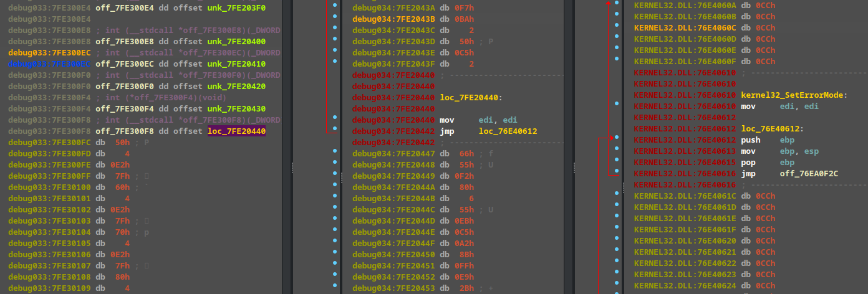Select the off_7FE300F4 dd offset label
Image resolution: width=868 pixels, height=294 pixels.
click(149, 109)
